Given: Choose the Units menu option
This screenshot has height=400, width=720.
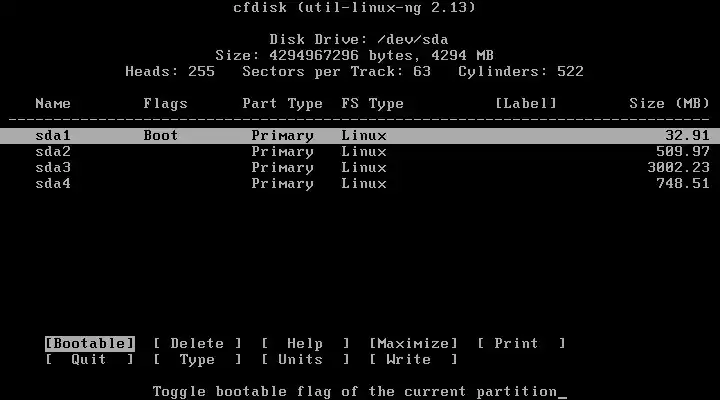Looking at the screenshot, I should pos(305,360).
